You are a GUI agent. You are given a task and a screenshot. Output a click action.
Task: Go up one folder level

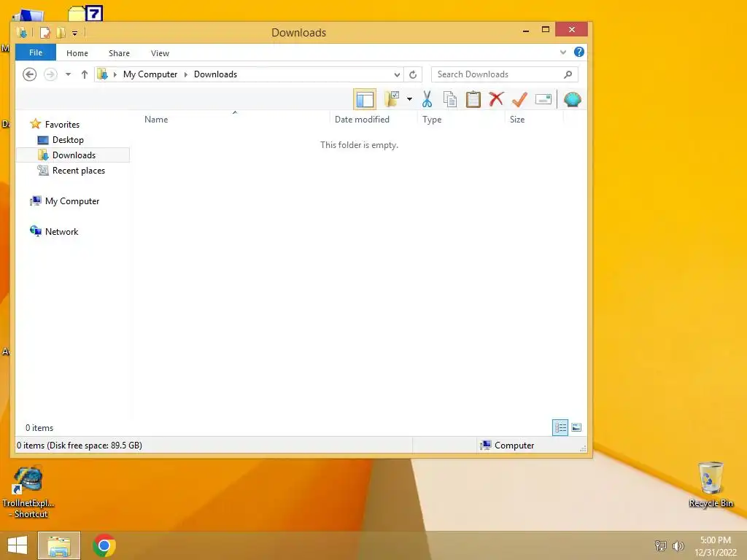click(x=85, y=74)
